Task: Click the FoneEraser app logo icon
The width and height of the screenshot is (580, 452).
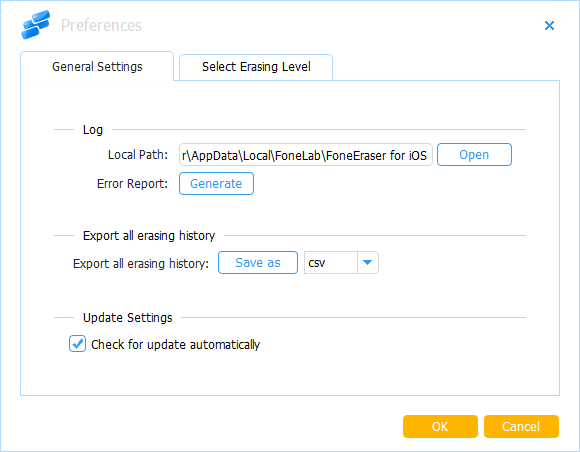Action: pyautogui.click(x=36, y=25)
